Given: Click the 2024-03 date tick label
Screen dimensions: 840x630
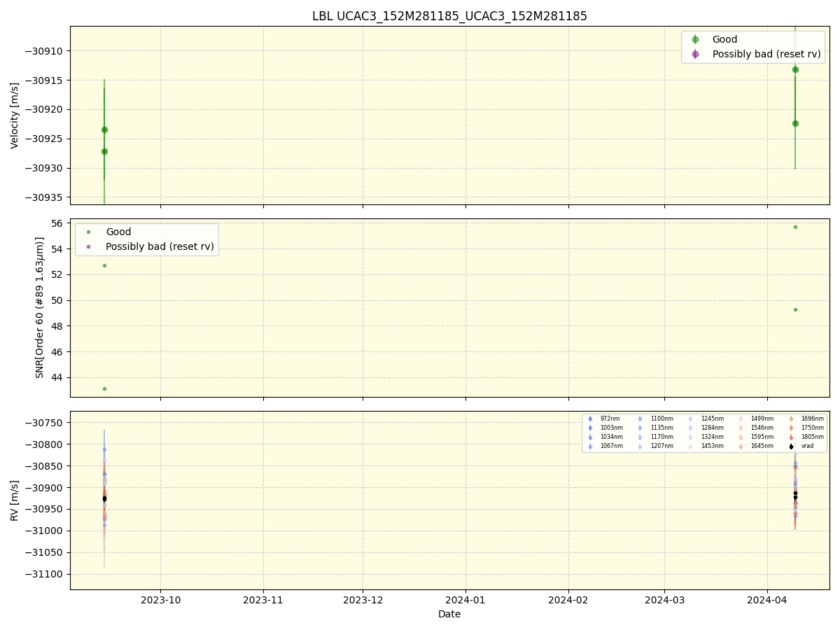Looking at the screenshot, I should [x=664, y=600].
